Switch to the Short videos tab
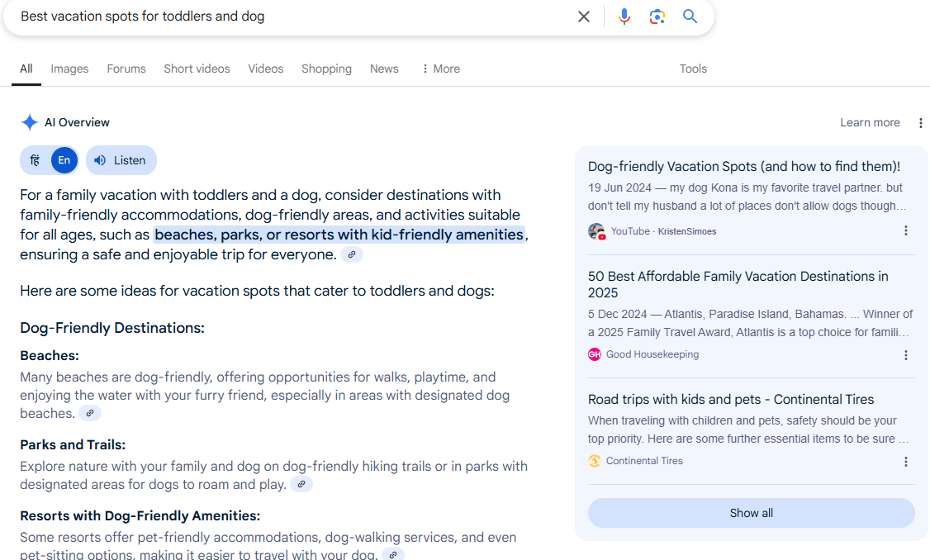This screenshot has height=560, width=930. (x=197, y=69)
